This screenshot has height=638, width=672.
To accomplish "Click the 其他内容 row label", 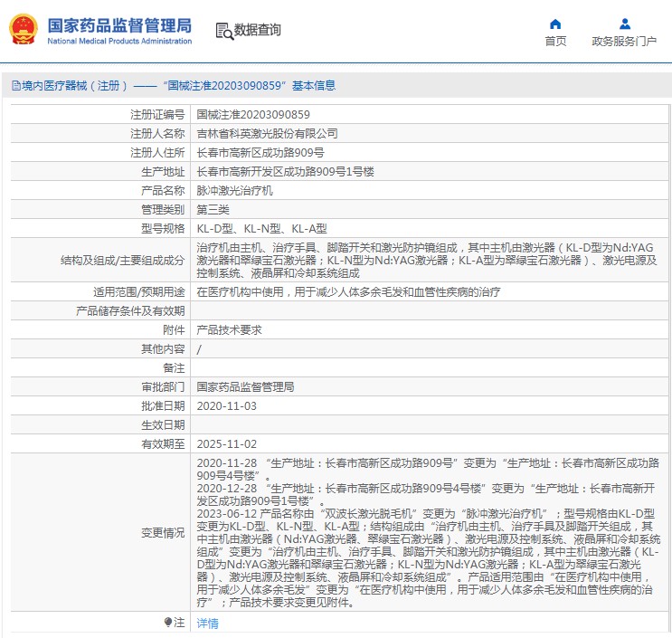I will (163, 349).
